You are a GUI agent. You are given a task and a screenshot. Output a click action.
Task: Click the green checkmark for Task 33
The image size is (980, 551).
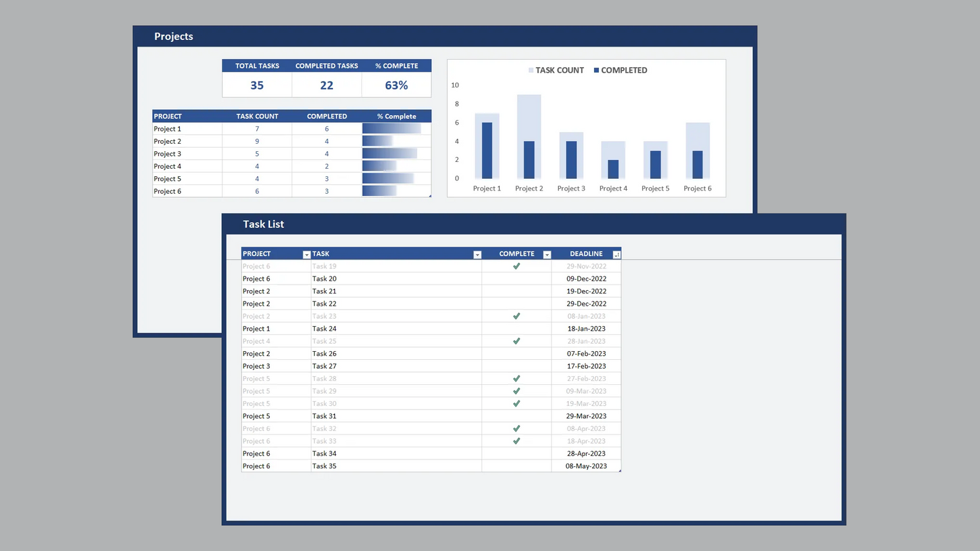click(517, 441)
